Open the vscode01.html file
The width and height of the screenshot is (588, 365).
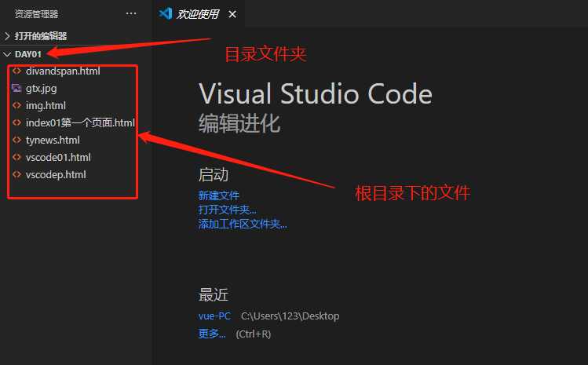click(58, 157)
